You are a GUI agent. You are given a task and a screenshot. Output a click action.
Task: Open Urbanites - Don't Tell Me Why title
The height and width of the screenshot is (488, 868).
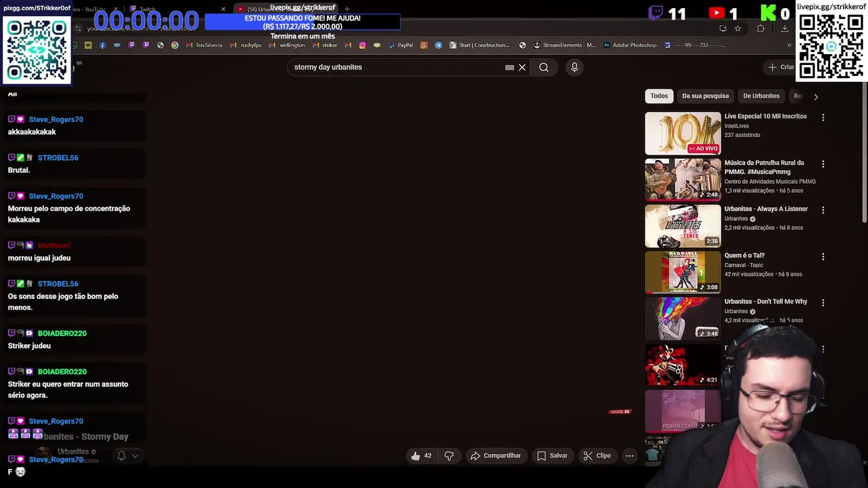766,302
